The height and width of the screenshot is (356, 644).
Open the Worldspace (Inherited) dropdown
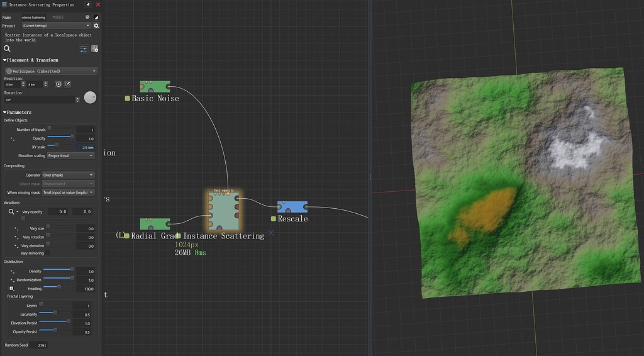click(51, 71)
